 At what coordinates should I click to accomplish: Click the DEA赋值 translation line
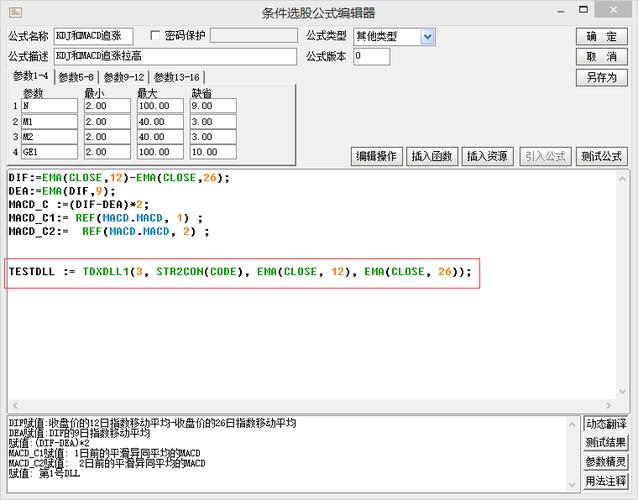[79, 433]
